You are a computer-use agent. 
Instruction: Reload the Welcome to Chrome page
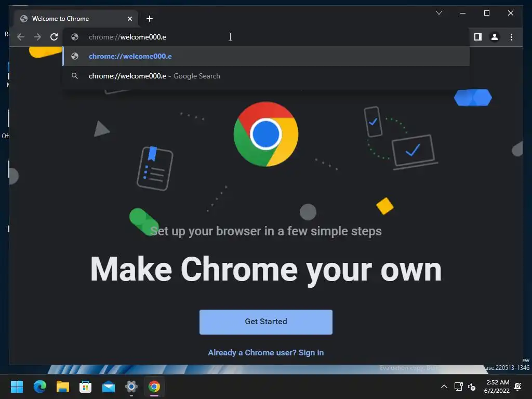click(x=54, y=37)
